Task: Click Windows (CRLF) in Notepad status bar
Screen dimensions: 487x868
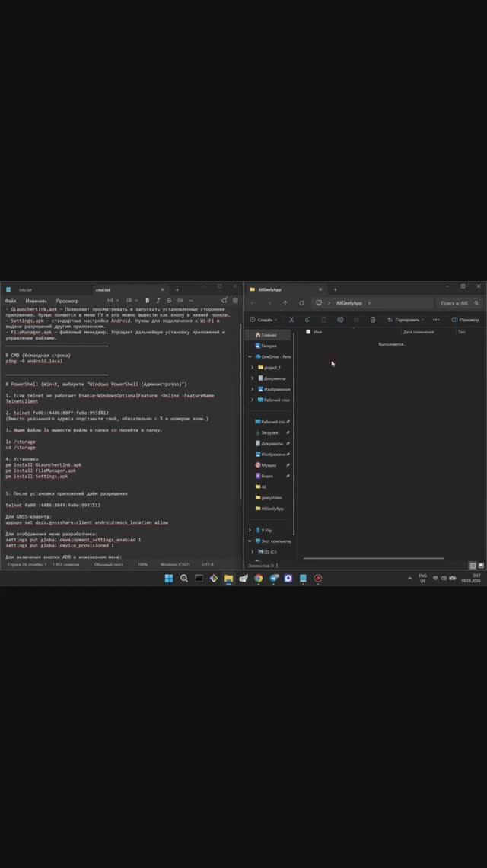Action: click(175, 565)
